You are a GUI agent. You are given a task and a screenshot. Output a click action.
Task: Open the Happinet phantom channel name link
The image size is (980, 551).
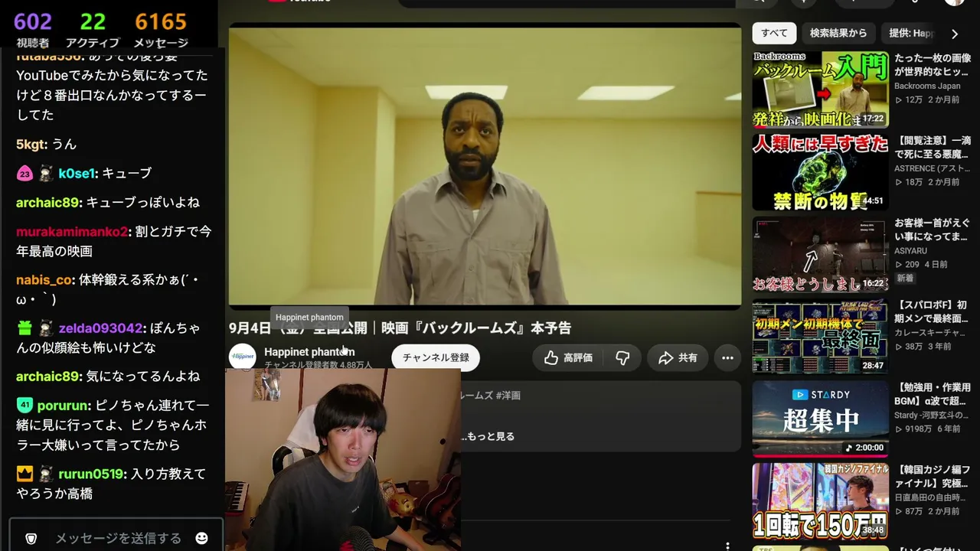[x=309, y=352]
